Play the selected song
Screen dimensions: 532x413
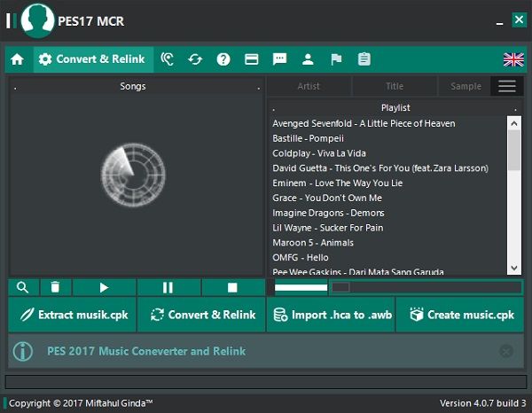104,287
